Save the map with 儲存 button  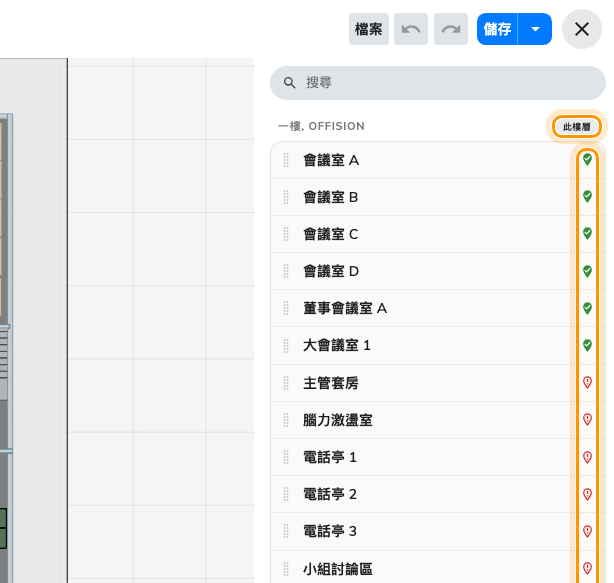coord(497,29)
